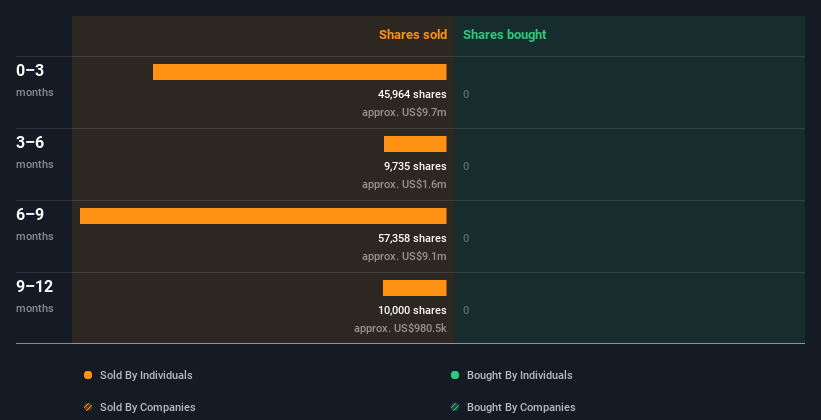The width and height of the screenshot is (821, 420).
Task: Click the striped Bought By Companies legend icon
Action: click(x=455, y=407)
